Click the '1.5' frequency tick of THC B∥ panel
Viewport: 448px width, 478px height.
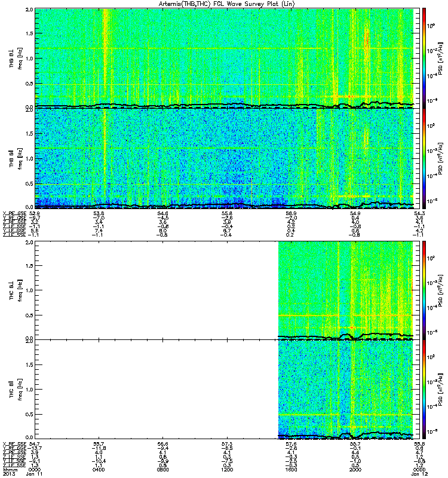point(29,364)
